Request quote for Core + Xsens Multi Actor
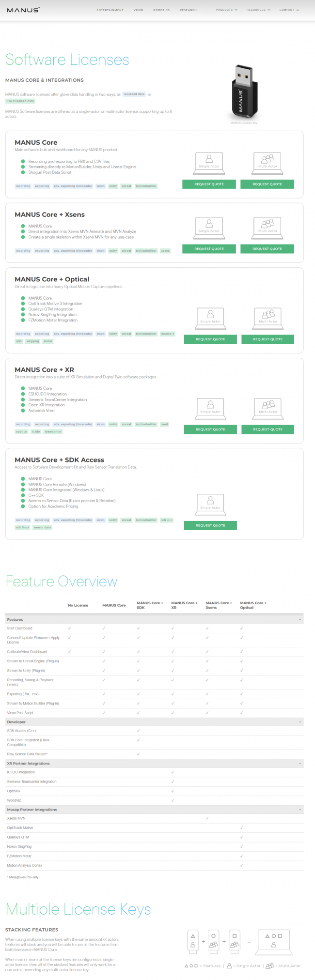This screenshot has height=980, width=315. (x=267, y=249)
